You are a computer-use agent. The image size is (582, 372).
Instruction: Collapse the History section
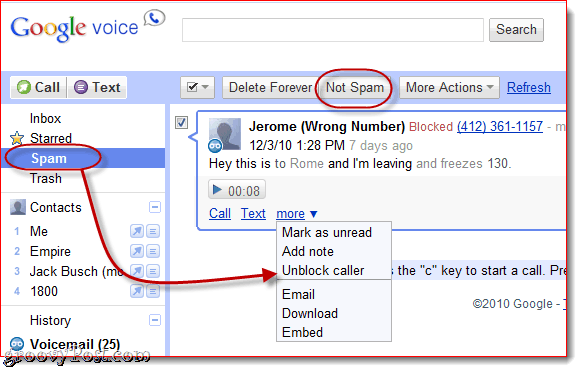155,320
